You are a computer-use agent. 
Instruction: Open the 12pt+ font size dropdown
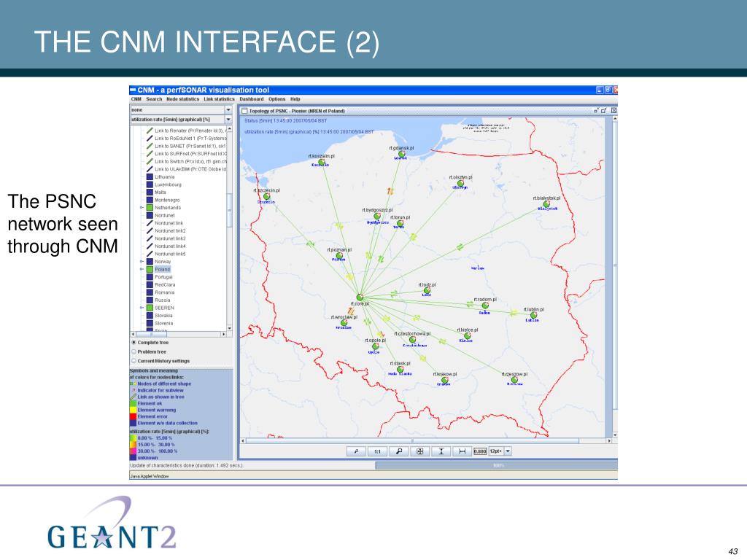[508, 451]
